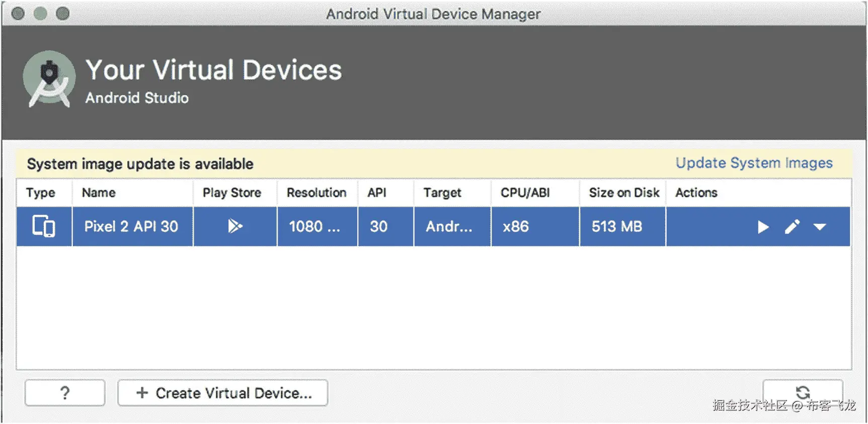Sort by Size on Disk column

[x=624, y=193]
